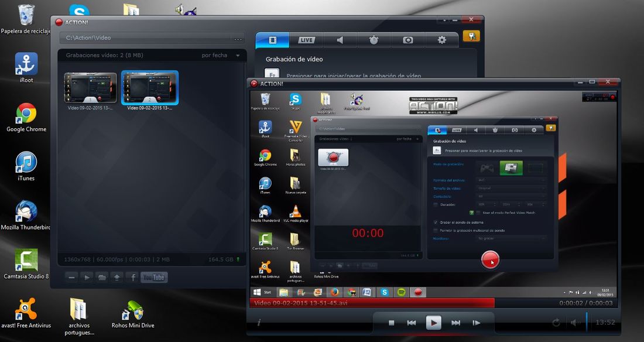
Task: Open the screenshots camera tab
Action: tap(408, 40)
